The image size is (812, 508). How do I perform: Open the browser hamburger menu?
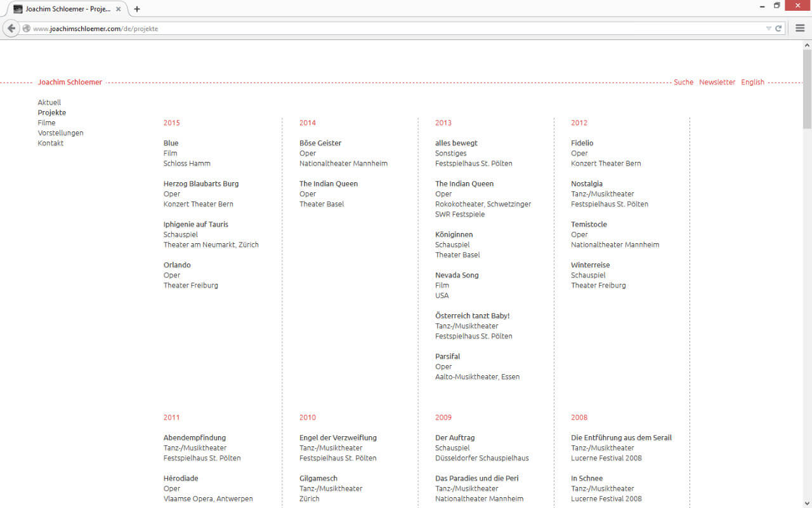click(800, 29)
